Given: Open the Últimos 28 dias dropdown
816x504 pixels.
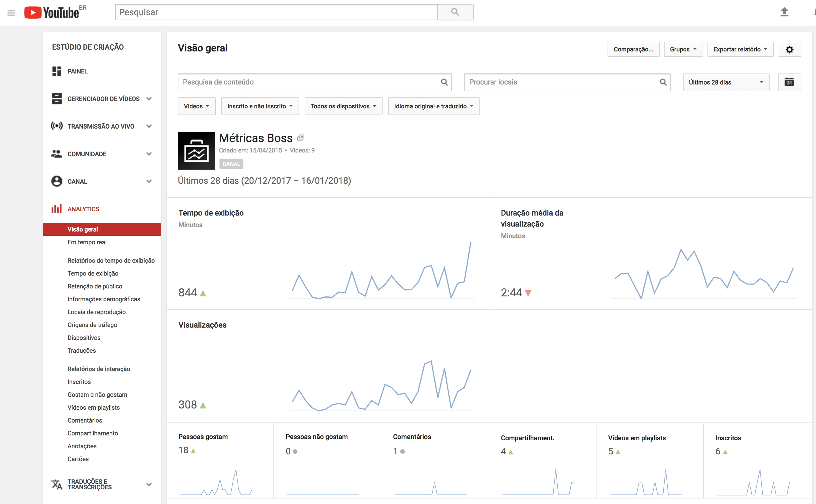Looking at the screenshot, I should click(726, 82).
